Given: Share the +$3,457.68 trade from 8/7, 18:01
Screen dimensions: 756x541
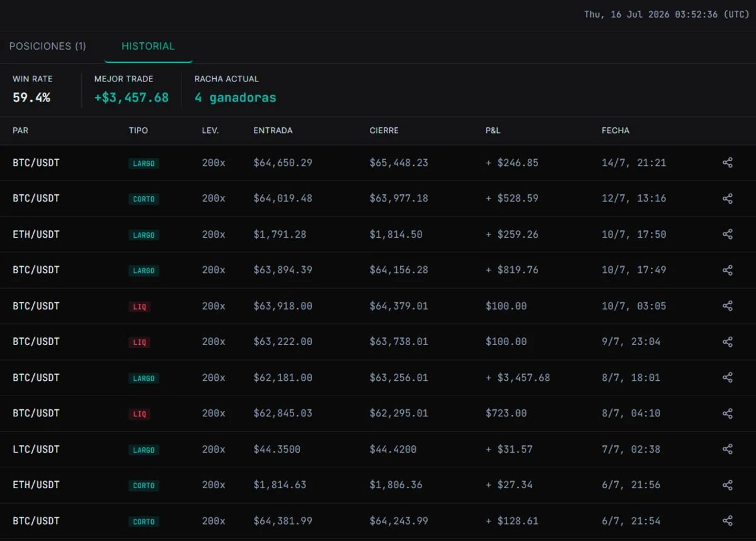Looking at the screenshot, I should click(728, 378).
